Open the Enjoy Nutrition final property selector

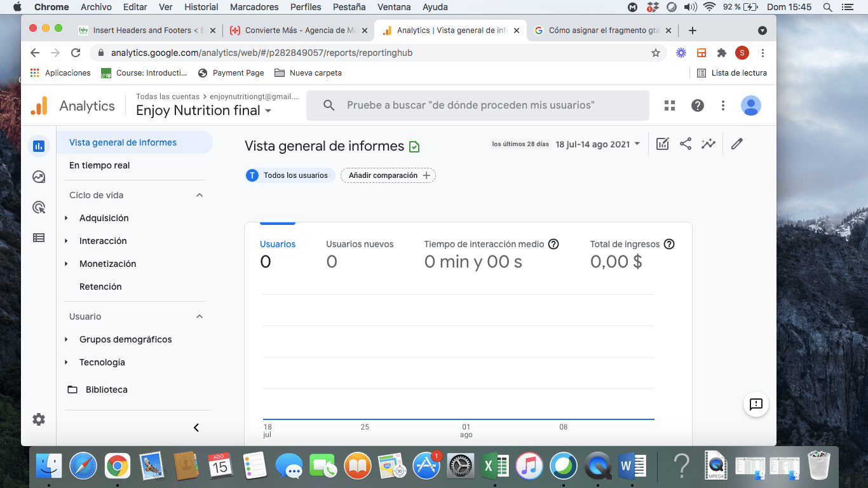(204, 111)
